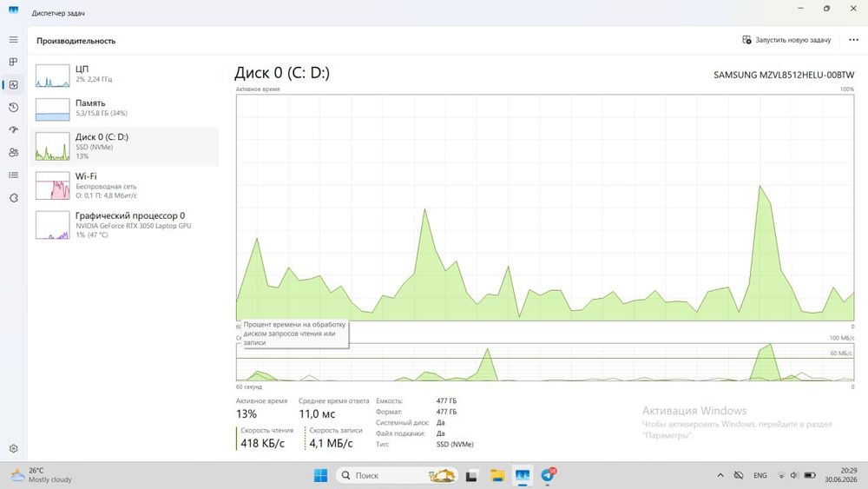
Task: Open the Startup apps page icon
Action: tap(13, 129)
